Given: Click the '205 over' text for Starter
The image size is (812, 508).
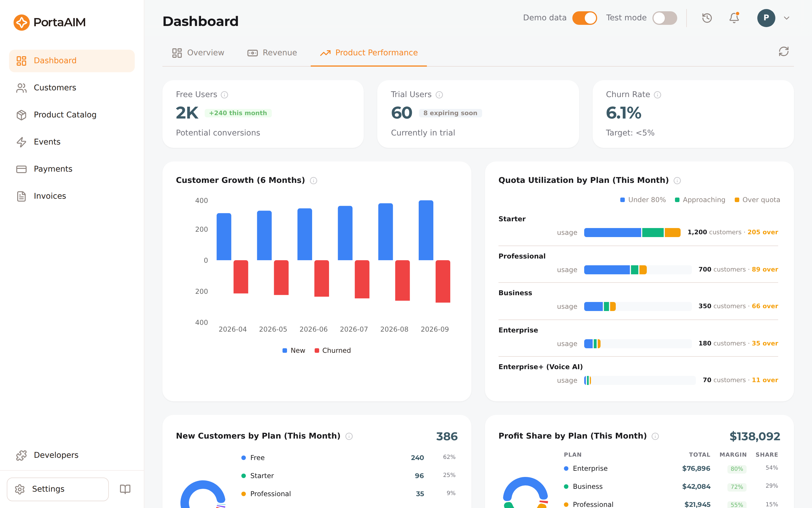Looking at the screenshot, I should [763, 232].
